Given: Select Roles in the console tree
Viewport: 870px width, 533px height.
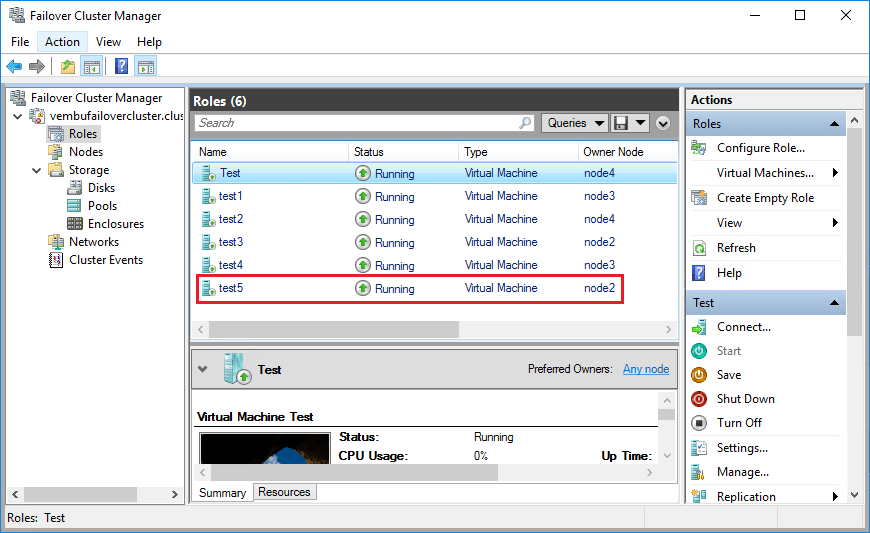Looking at the screenshot, I should click(x=83, y=134).
